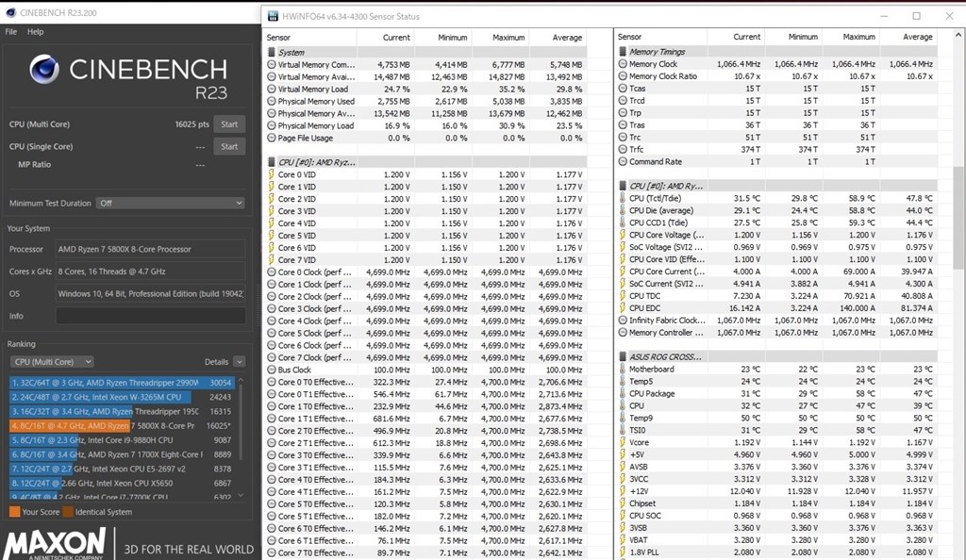Screen dimensions: 966x560
Task: Click the Tcas timing icon
Action: (623, 88)
